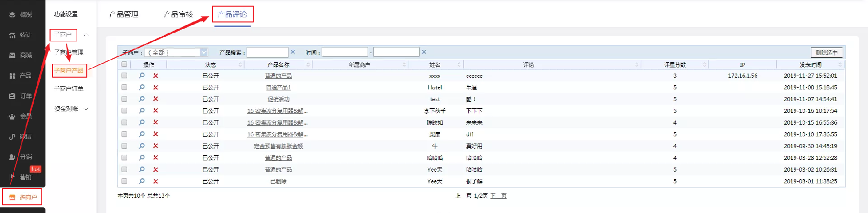View the comment posted 2019-08-28 12:52:28
The height and width of the screenshot is (213, 868).
(142, 158)
